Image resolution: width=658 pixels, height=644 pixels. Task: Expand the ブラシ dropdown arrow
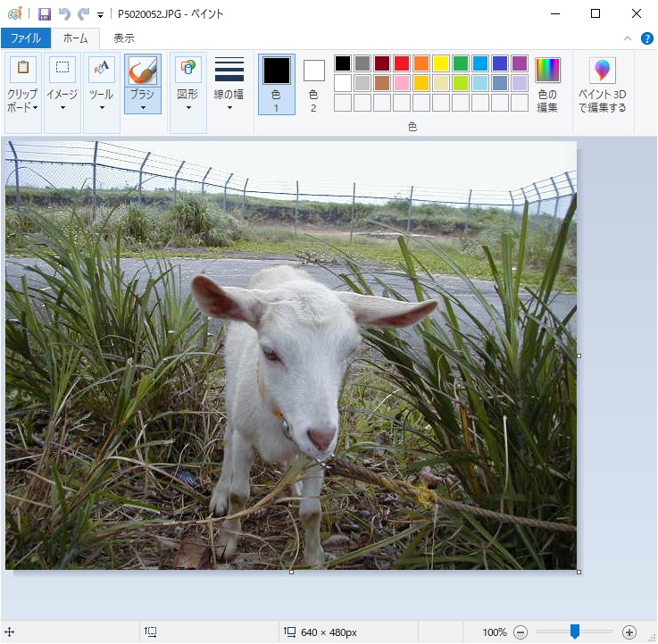point(143,108)
